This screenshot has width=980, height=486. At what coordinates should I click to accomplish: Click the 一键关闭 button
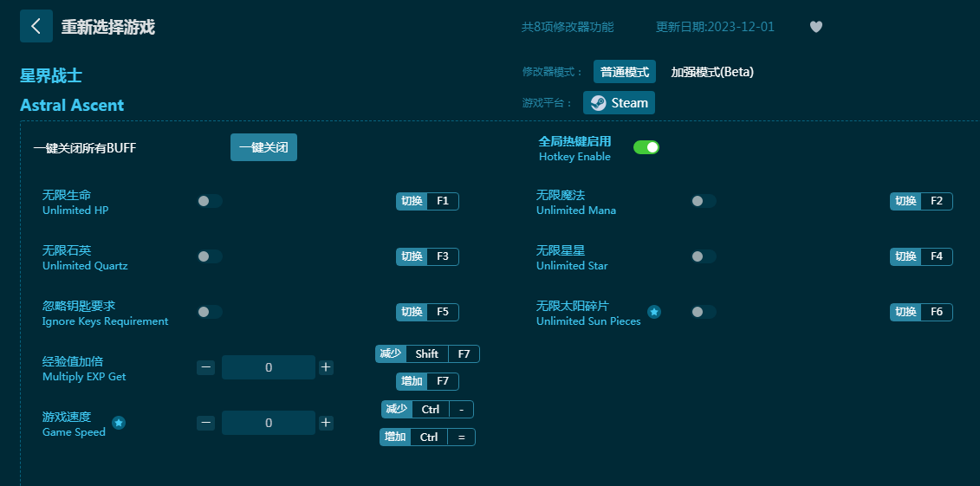pyautogui.click(x=263, y=147)
